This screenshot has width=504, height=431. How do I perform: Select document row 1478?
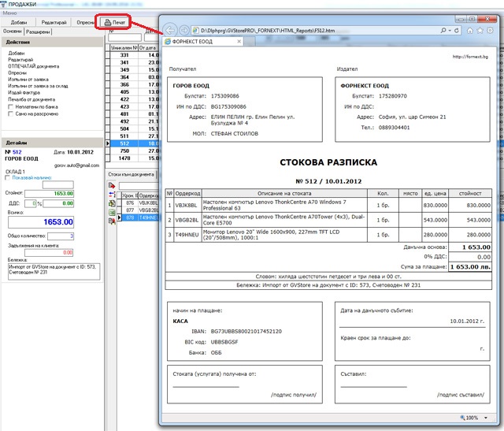134,158
